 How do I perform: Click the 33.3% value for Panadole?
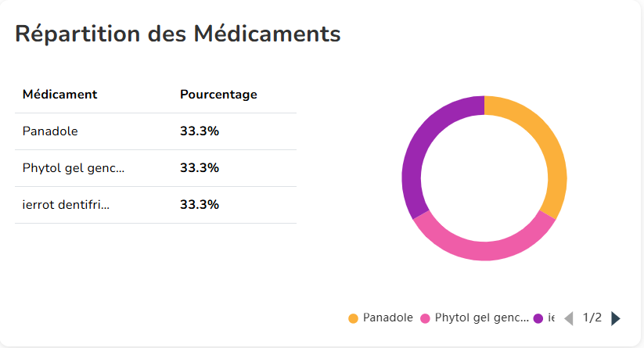200,131
